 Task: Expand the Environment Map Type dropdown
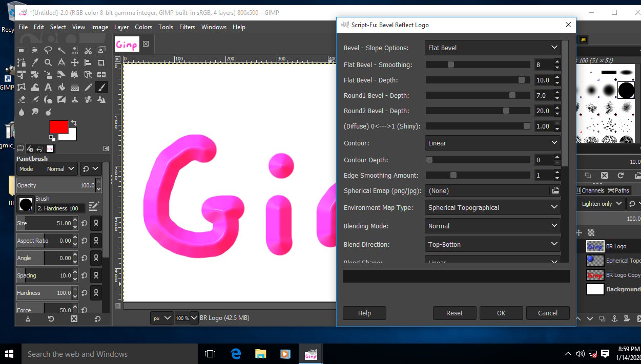(x=492, y=207)
